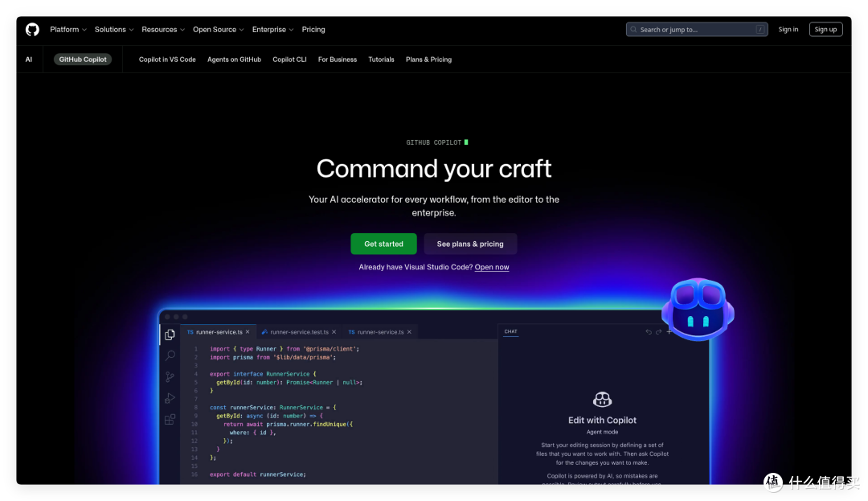Open the Source Control branch icon
Screen dimensions: 868x501
pyautogui.click(x=170, y=377)
